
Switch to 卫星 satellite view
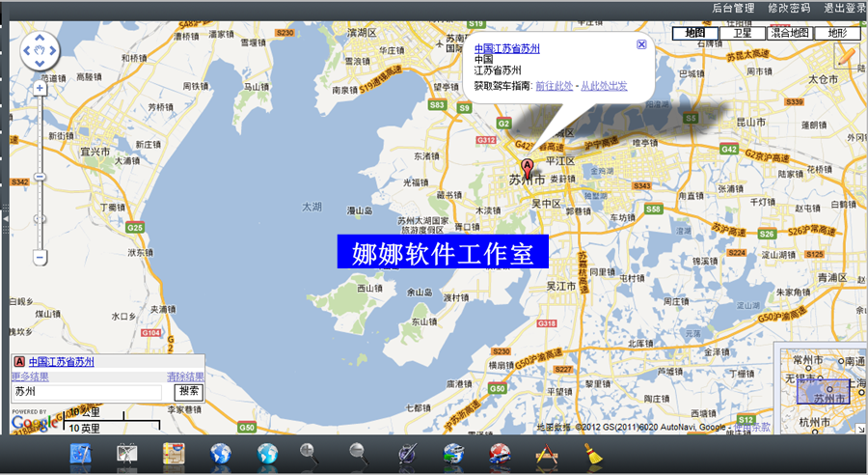point(743,33)
